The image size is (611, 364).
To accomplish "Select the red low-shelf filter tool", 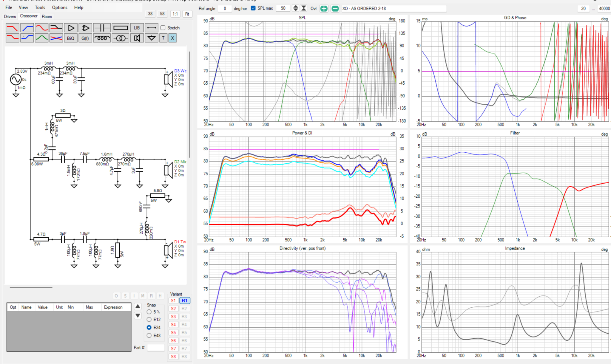I will (13, 38).
